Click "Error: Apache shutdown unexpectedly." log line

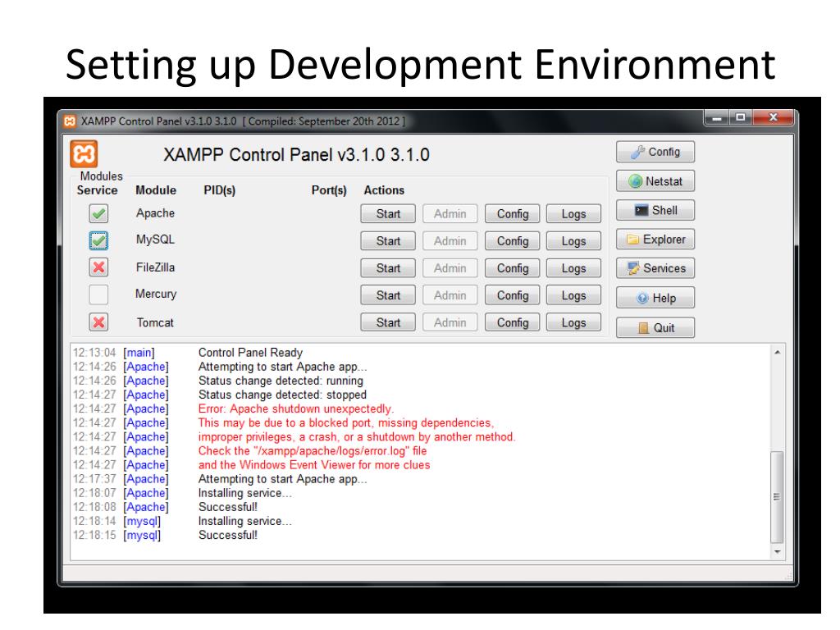pyautogui.click(x=295, y=409)
